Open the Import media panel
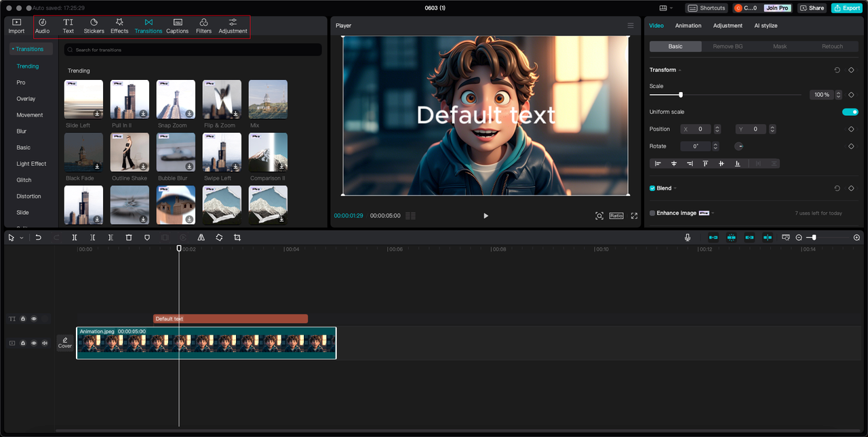 pyautogui.click(x=16, y=26)
